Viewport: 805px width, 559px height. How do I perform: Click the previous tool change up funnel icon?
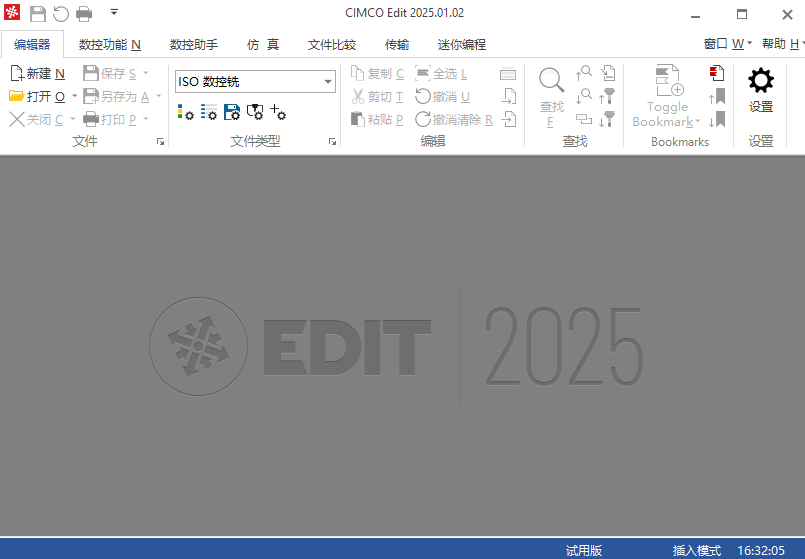click(607, 97)
